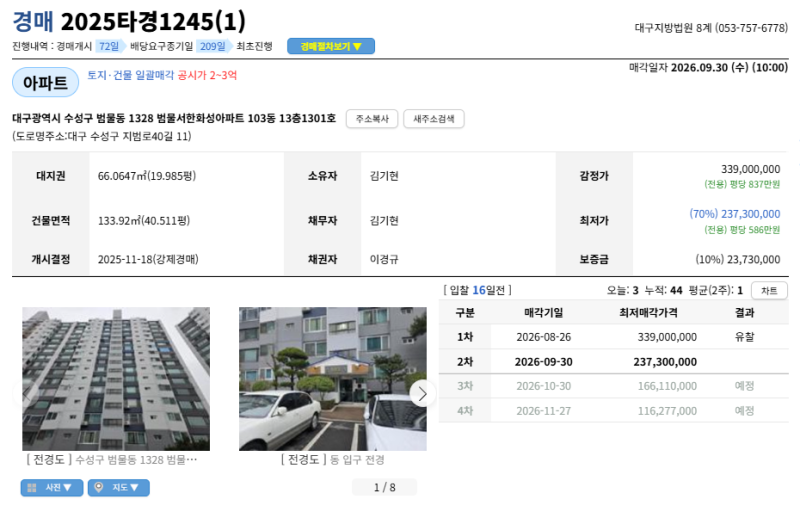Screen dimensions: 800x524
Task: Click the 매각기일 column header
Action: 543,312
